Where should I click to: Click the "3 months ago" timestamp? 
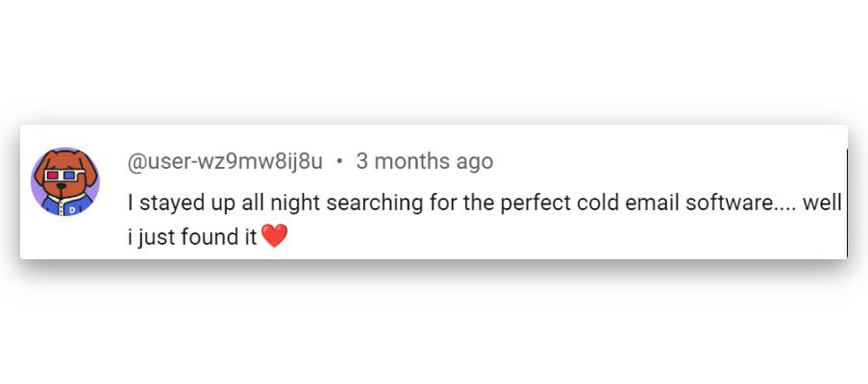click(x=424, y=161)
